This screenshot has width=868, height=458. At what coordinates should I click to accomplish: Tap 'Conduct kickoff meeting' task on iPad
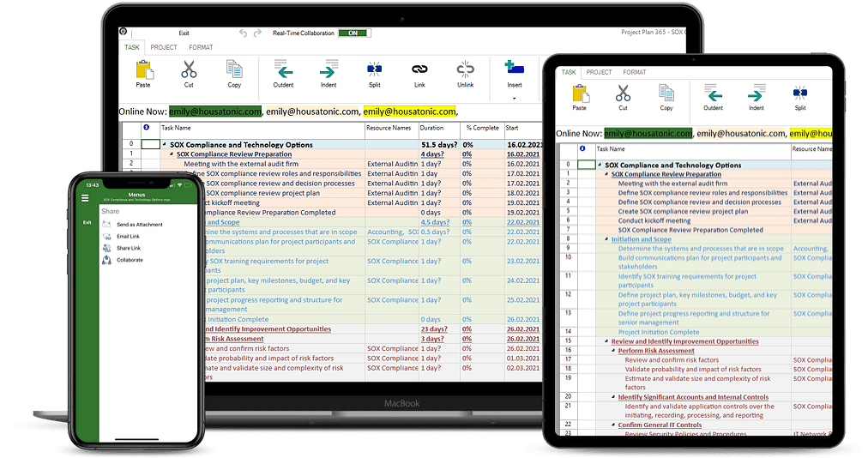(654, 220)
